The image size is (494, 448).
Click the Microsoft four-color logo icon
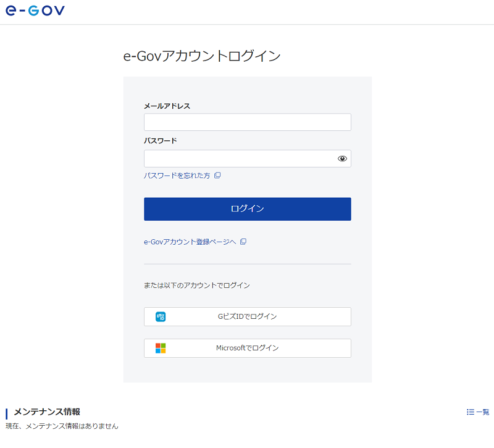(161, 348)
